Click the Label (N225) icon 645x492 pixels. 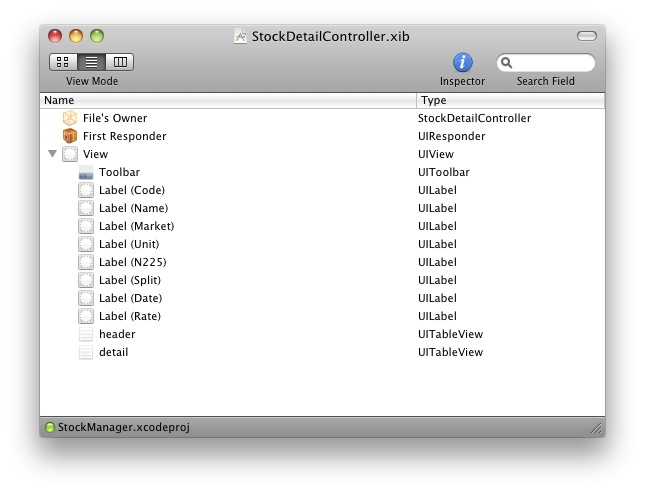click(86, 262)
